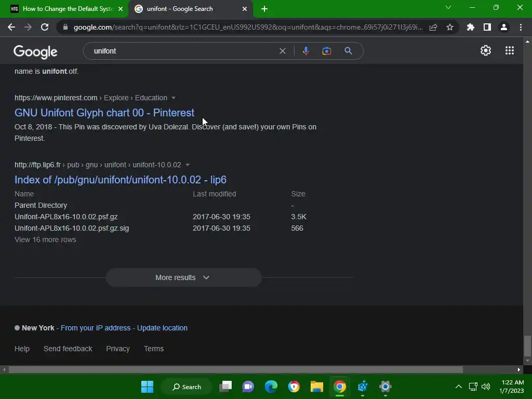Click the horizontal scrollbar thumb
The image size is (532, 399).
[x=236, y=370]
